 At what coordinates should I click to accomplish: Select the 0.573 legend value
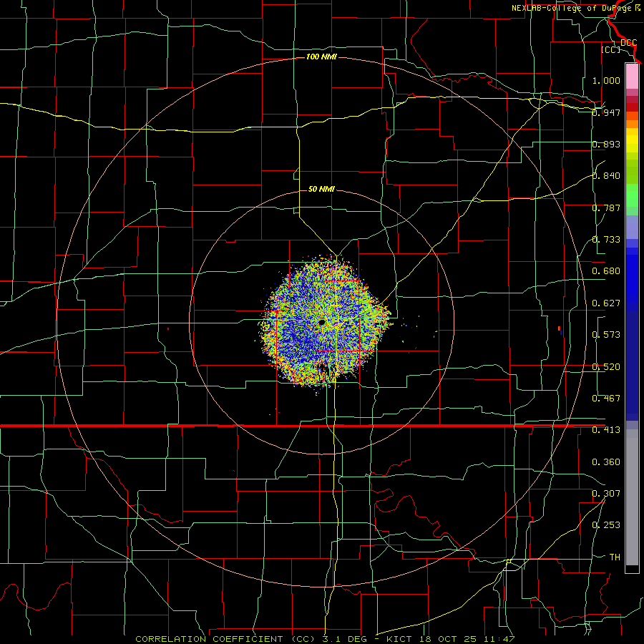tap(606, 335)
